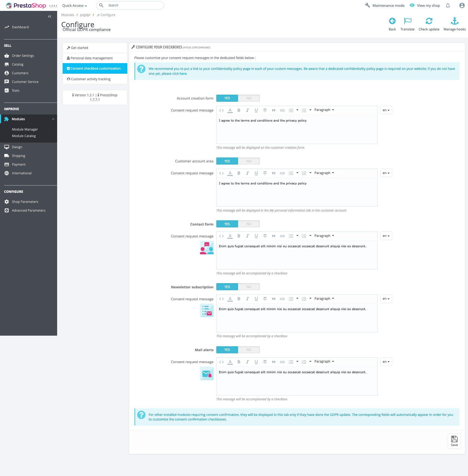Switch Contact form toggle to NO

[x=249, y=224]
